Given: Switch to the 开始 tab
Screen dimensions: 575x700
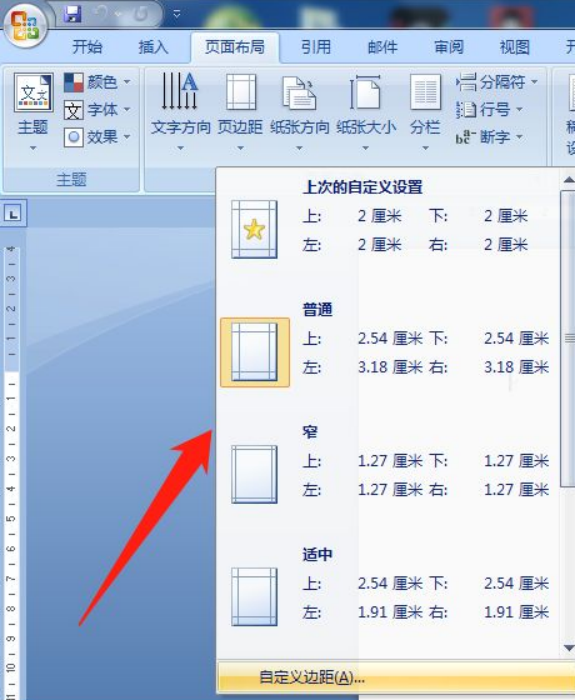Looking at the screenshot, I should (87, 47).
